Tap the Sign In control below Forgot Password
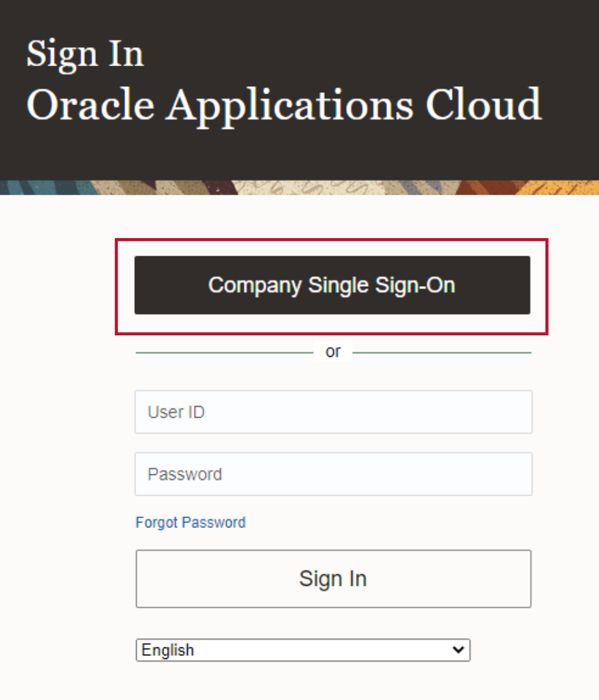The height and width of the screenshot is (700, 599). [333, 578]
